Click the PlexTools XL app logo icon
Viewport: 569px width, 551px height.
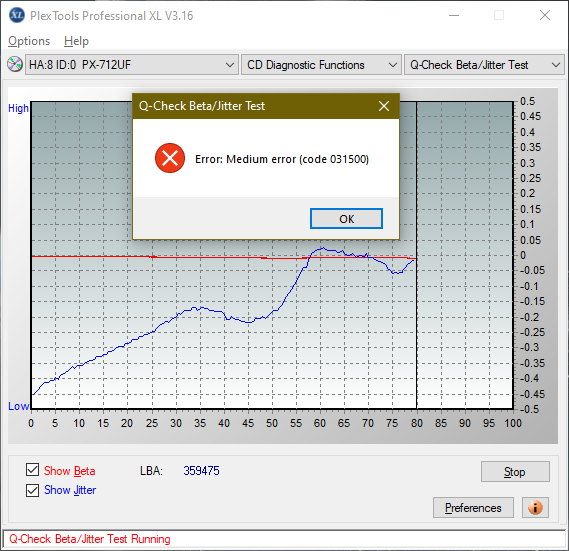[16, 15]
